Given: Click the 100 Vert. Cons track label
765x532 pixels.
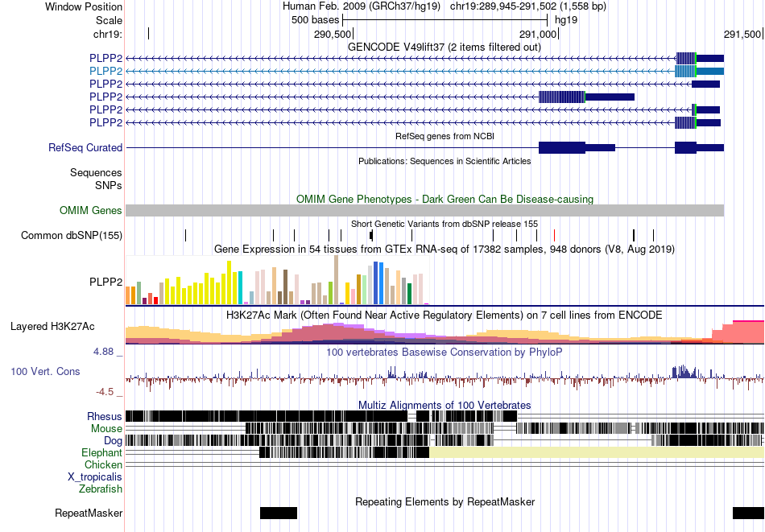Looking at the screenshot, I should pyautogui.click(x=45, y=372).
